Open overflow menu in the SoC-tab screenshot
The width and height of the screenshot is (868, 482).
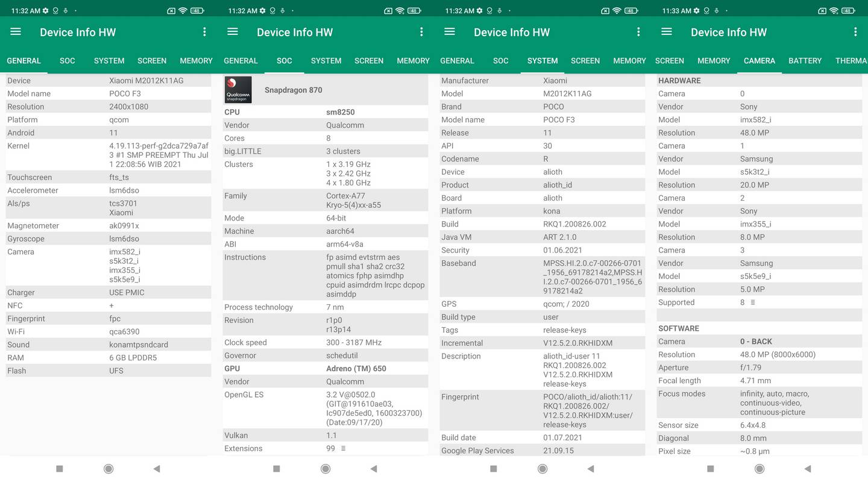click(x=421, y=32)
